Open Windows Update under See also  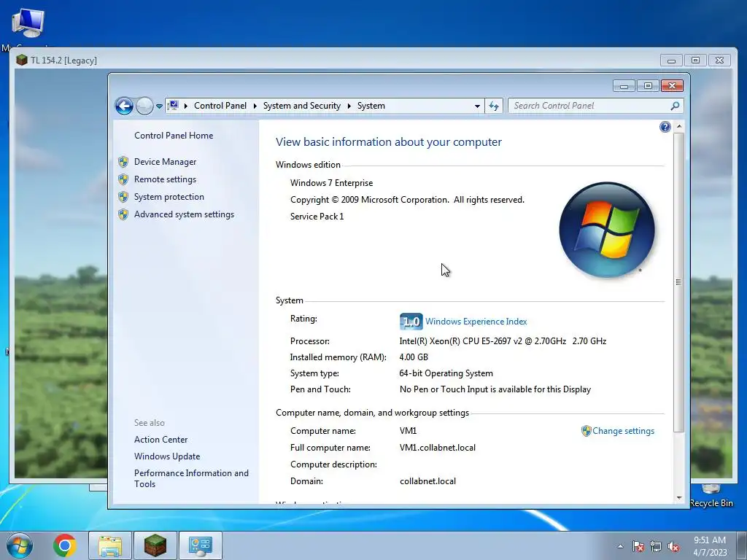pyautogui.click(x=167, y=456)
